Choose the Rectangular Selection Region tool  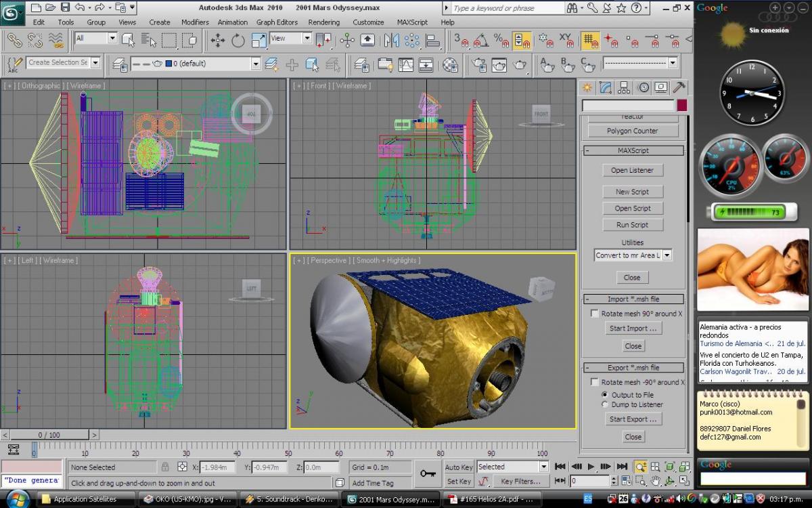pyautogui.click(x=171, y=40)
